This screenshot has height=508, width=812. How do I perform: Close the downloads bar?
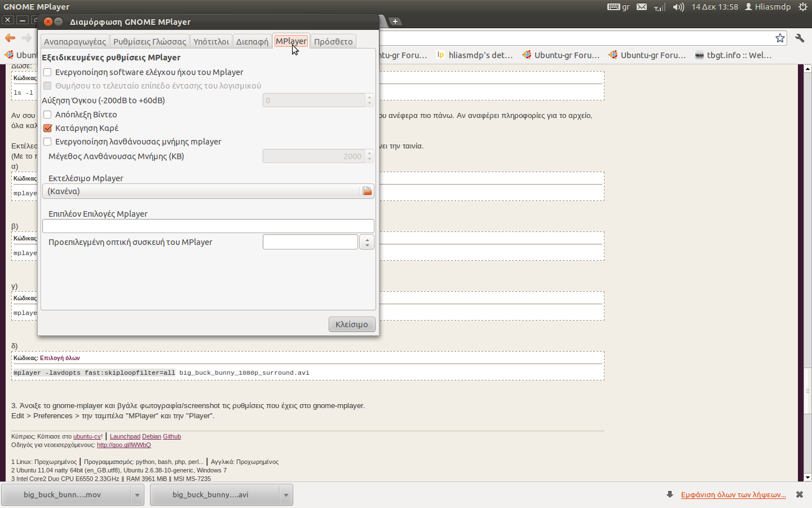point(799,494)
